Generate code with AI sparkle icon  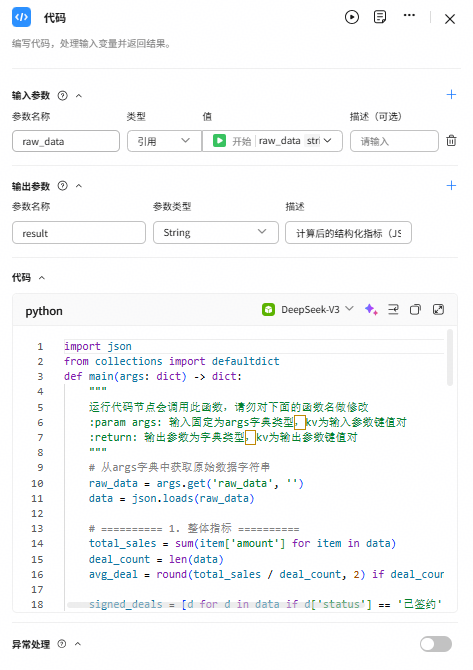tap(371, 309)
